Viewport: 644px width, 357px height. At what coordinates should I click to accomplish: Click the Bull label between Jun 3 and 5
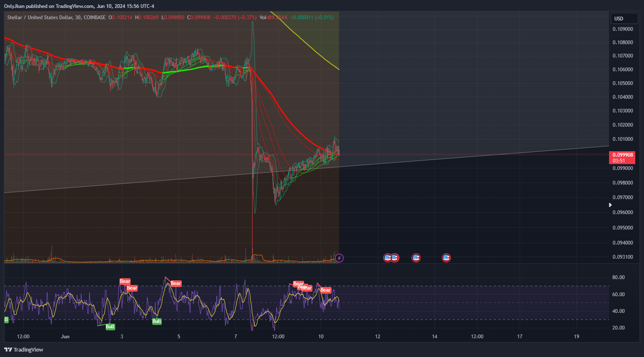point(157,321)
